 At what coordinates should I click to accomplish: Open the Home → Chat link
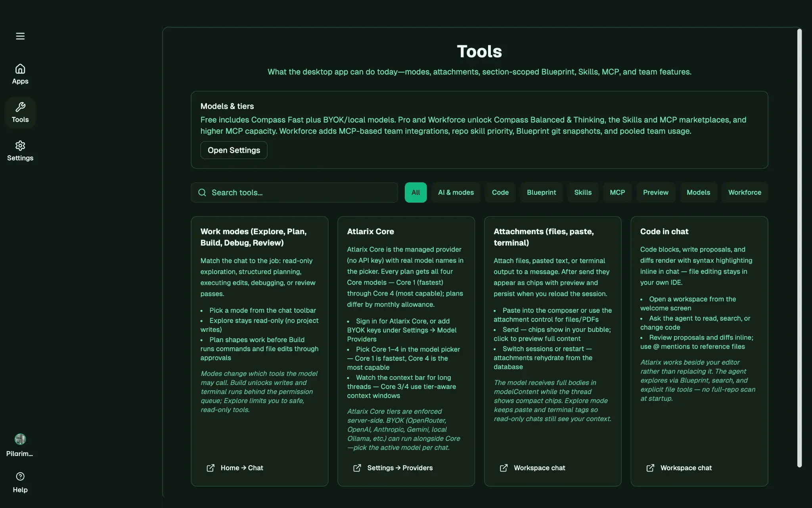242,468
